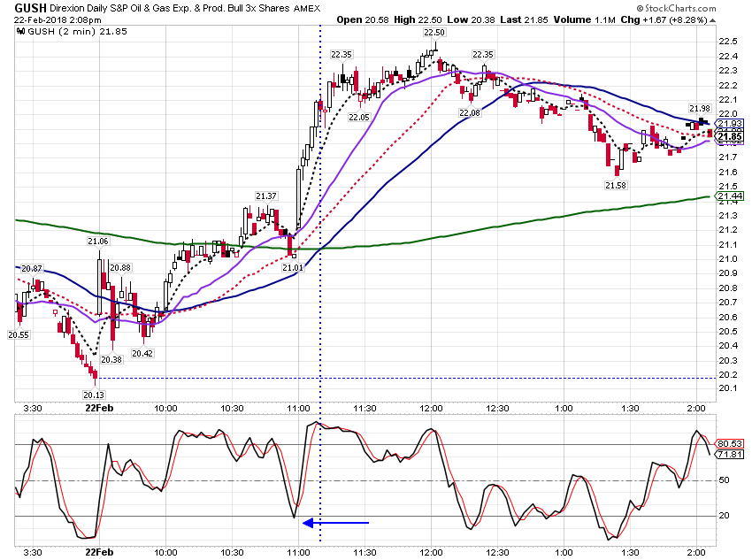The width and height of the screenshot is (752, 560).
Task: Click the 21.01 pullback low label
Action: point(293,267)
